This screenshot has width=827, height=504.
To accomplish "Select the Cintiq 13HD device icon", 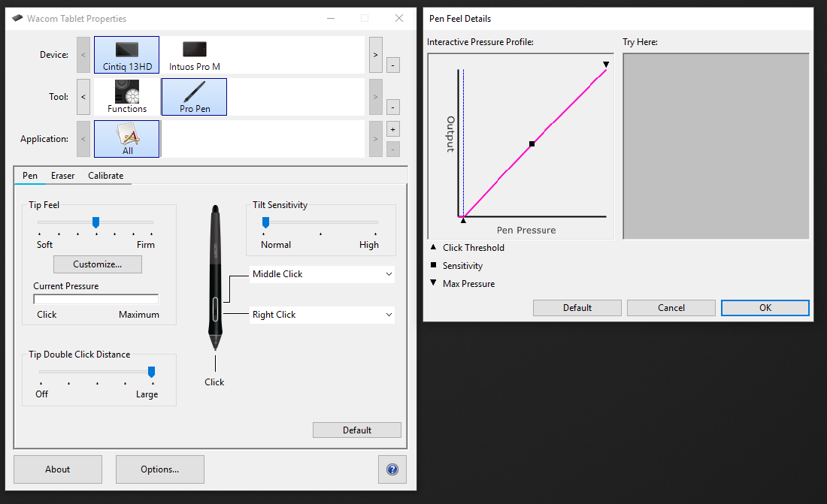I will [x=126, y=55].
